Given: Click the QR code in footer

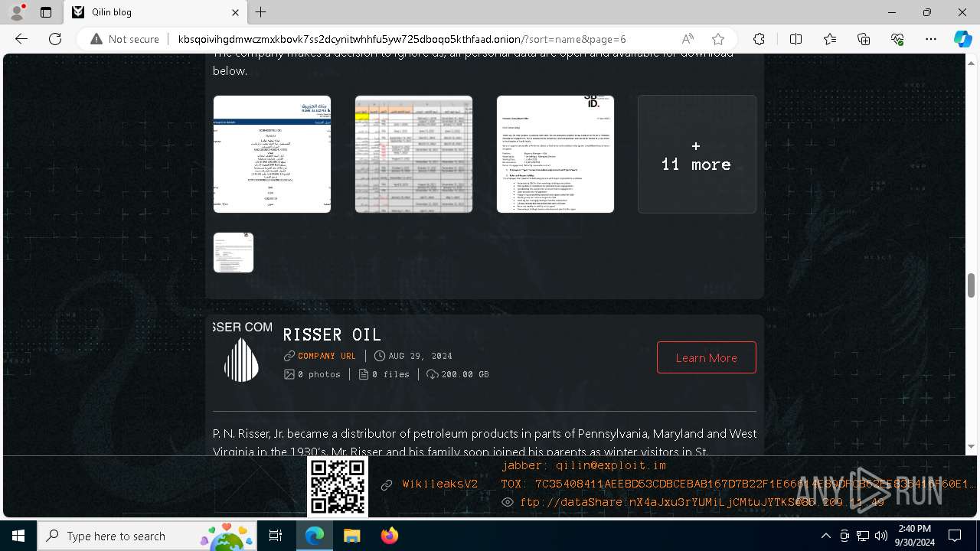Looking at the screenshot, I should [338, 487].
